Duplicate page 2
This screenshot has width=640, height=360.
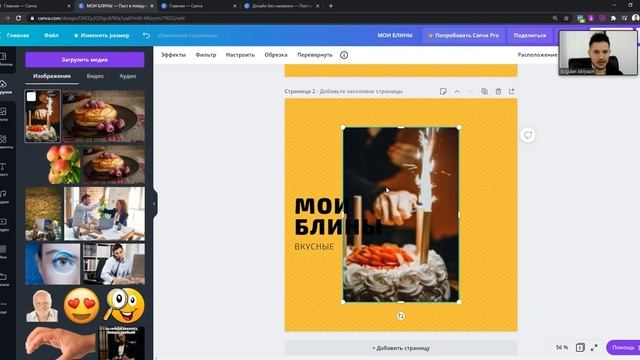click(484, 91)
